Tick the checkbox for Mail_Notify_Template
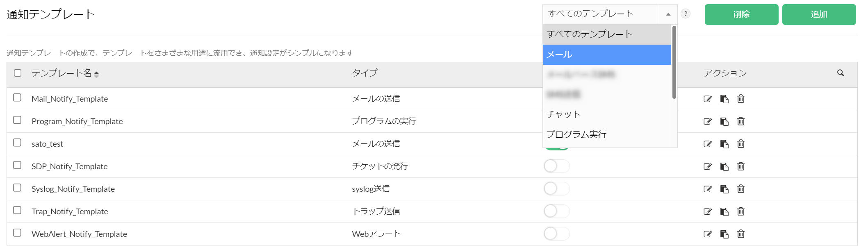Screen dimensions: 868x252 [x=17, y=98]
